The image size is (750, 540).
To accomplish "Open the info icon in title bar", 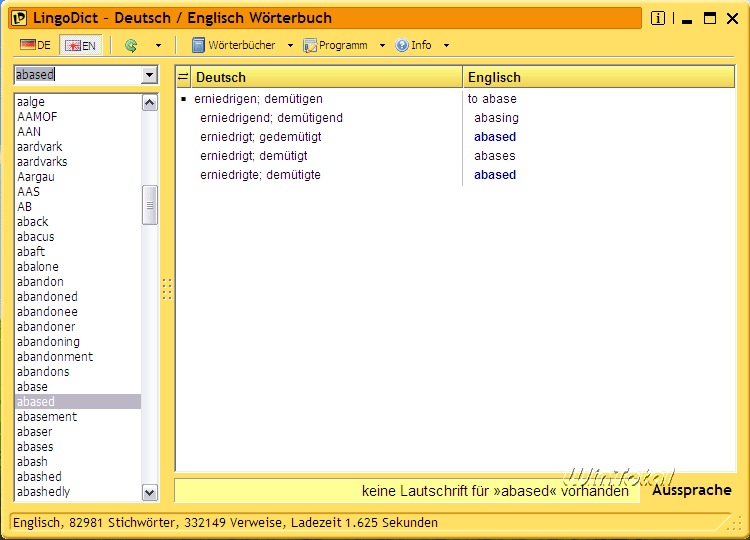I will coord(658,18).
